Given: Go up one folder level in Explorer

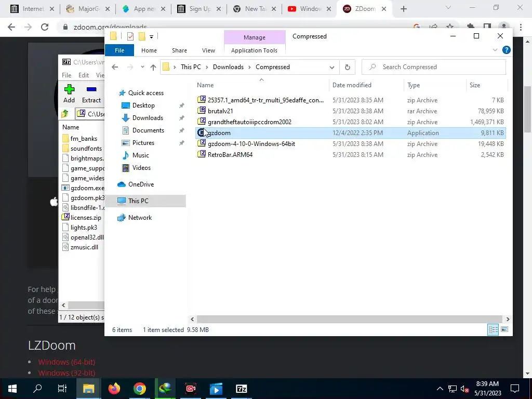Looking at the screenshot, I should (x=153, y=67).
